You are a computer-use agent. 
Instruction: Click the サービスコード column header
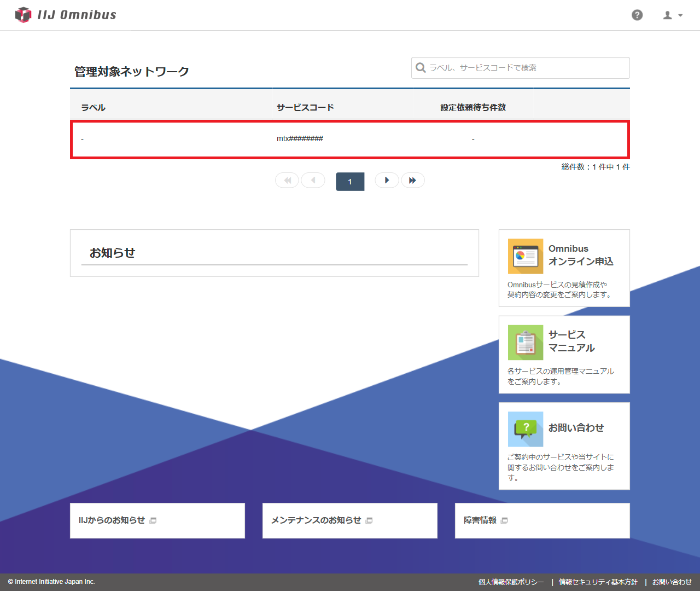click(x=305, y=108)
